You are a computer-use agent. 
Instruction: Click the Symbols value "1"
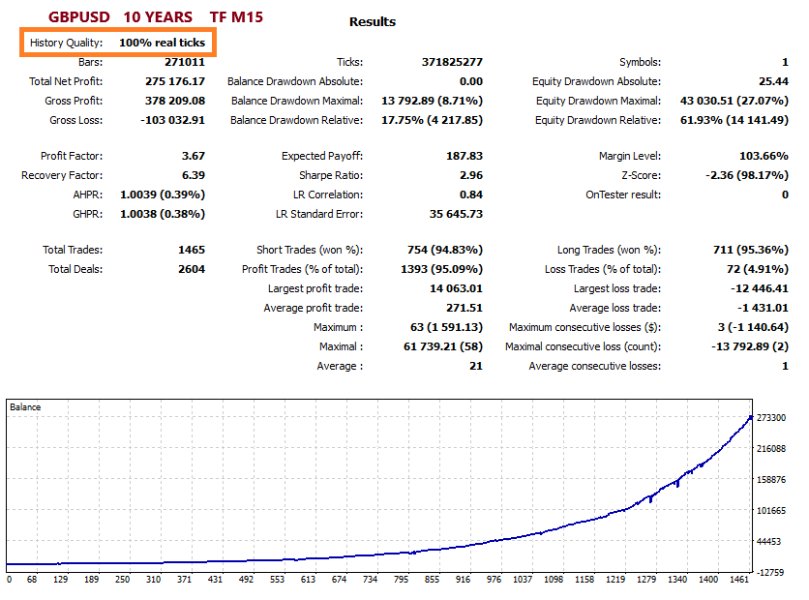point(785,62)
